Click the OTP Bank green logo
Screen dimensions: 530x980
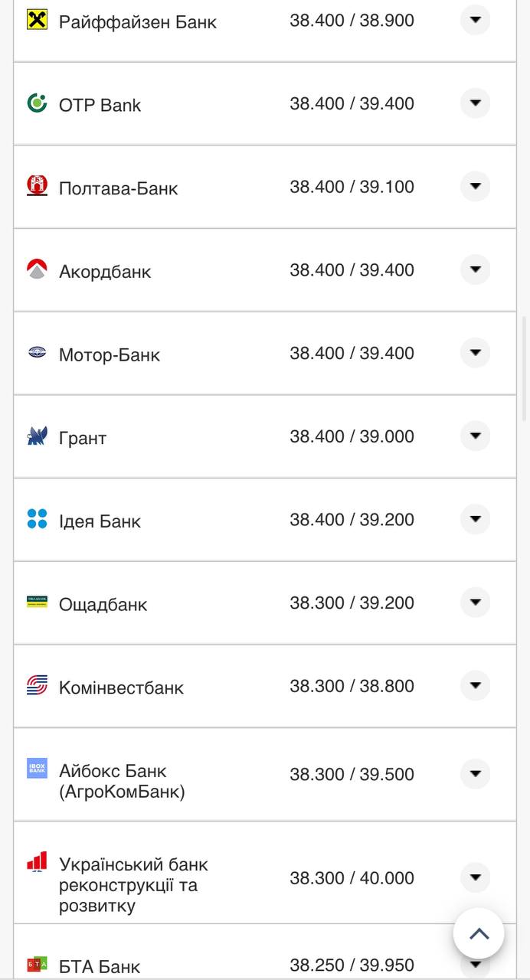[x=37, y=103]
